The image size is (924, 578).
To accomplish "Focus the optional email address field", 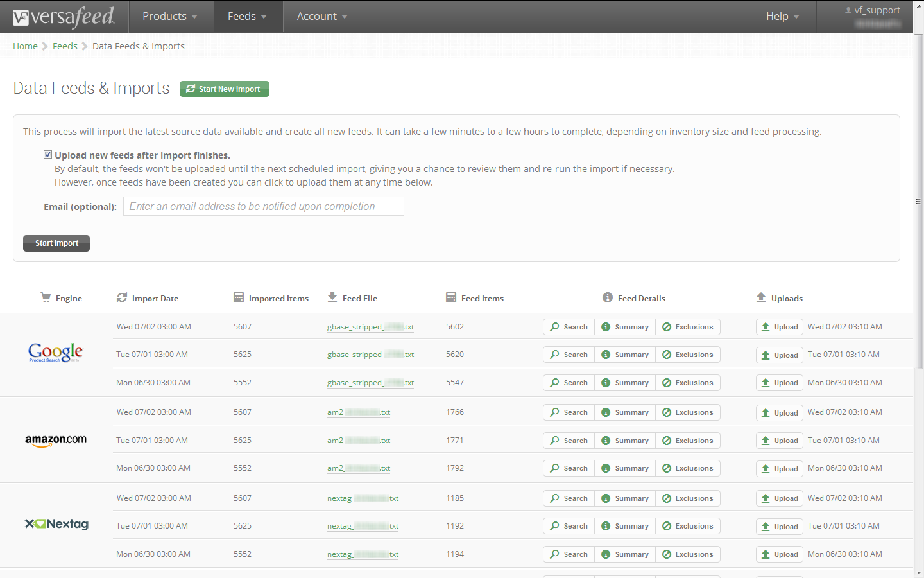I will point(264,206).
